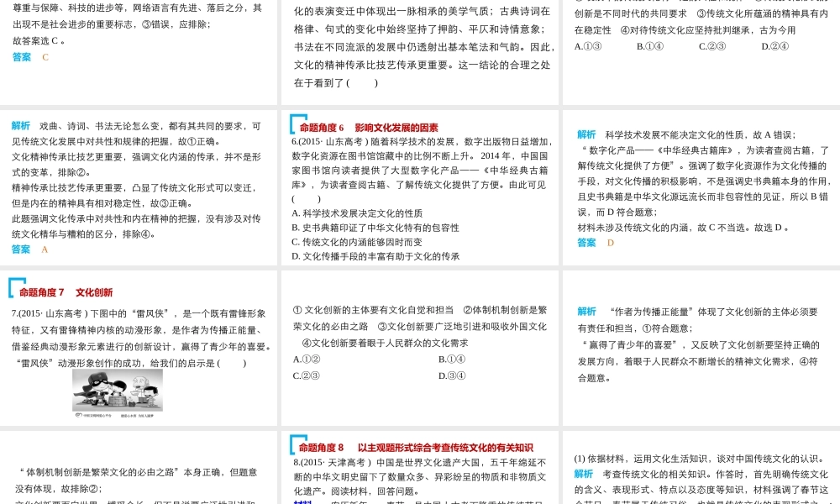Click the question line "8.(2015· 天津高考)"
Viewport: 840px width, 504px height.
[x=419, y=462]
